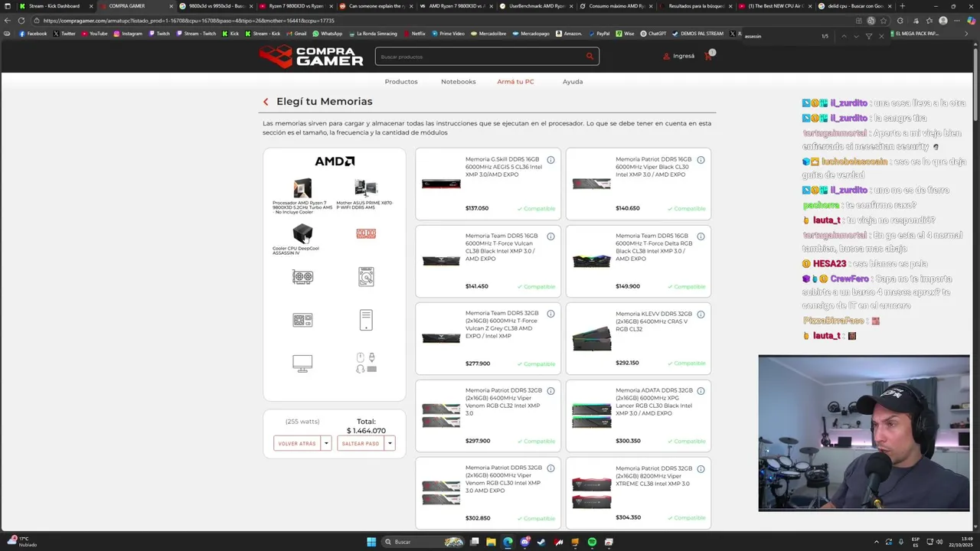980x551 pixels.
Task: Open the Mercadolibre bookmark
Action: (488, 34)
